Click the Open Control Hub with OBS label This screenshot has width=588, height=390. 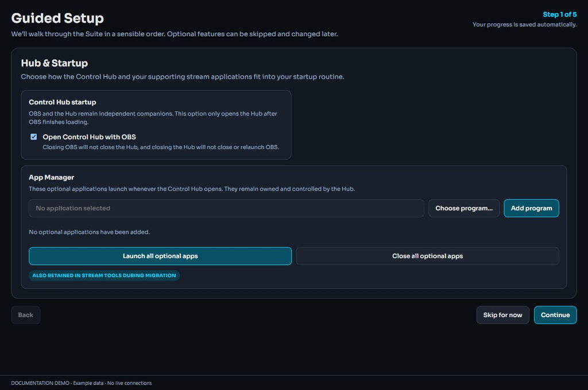[x=89, y=136]
